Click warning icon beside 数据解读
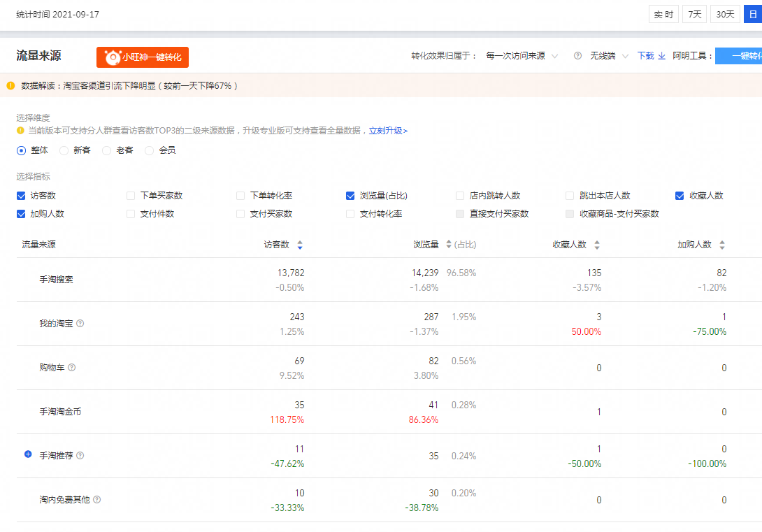The height and width of the screenshot is (532, 762). click(10, 86)
